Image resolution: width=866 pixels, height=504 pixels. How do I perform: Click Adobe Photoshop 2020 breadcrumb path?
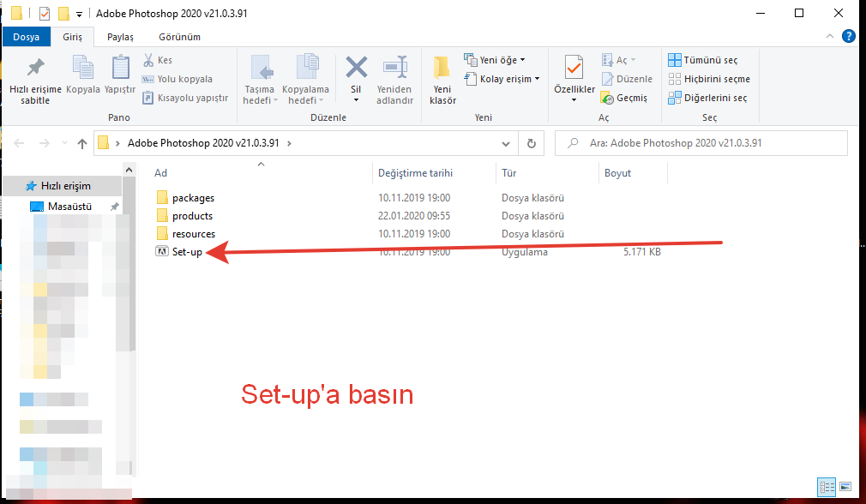[x=203, y=143]
